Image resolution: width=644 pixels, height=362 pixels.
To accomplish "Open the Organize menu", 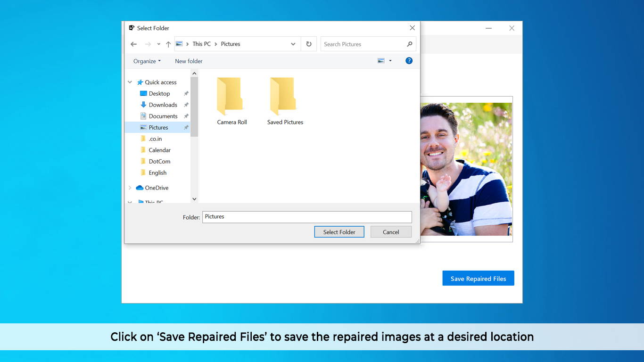I will [147, 61].
